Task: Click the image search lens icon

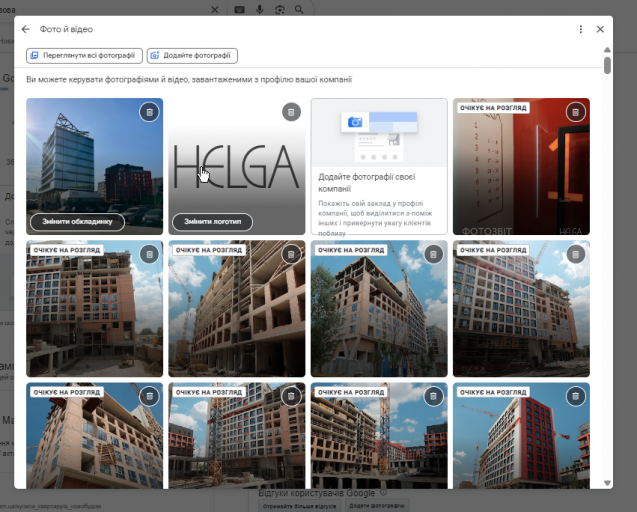Action: [x=280, y=9]
